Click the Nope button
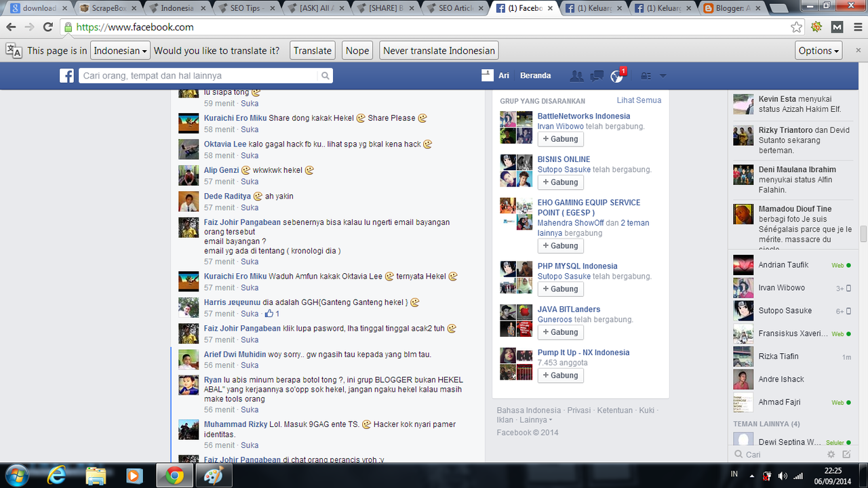The width and height of the screenshot is (868, 488). [357, 50]
